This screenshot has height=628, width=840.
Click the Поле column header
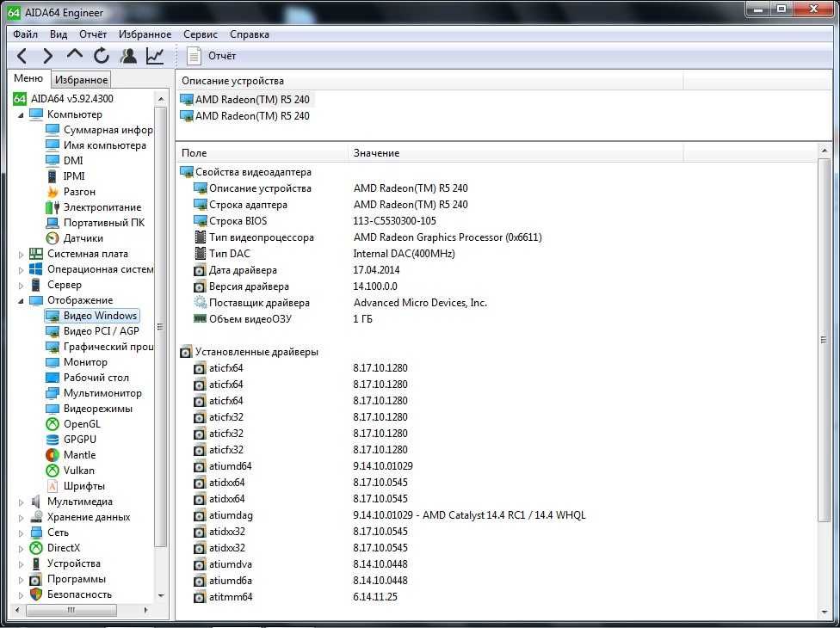tap(262, 153)
